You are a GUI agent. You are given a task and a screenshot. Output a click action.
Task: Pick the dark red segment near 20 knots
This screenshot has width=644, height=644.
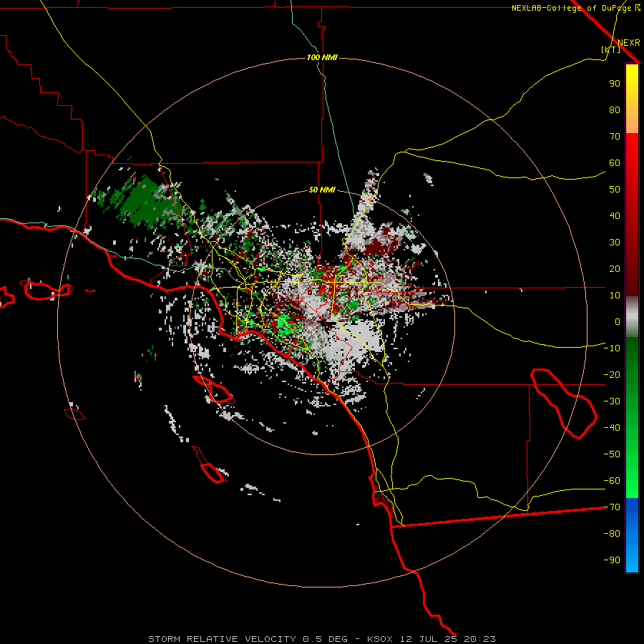click(632, 269)
